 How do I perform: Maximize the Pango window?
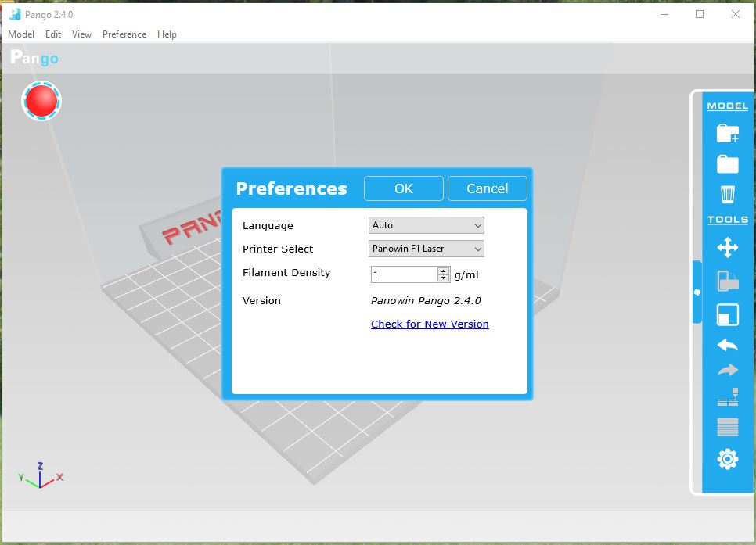pos(700,14)
